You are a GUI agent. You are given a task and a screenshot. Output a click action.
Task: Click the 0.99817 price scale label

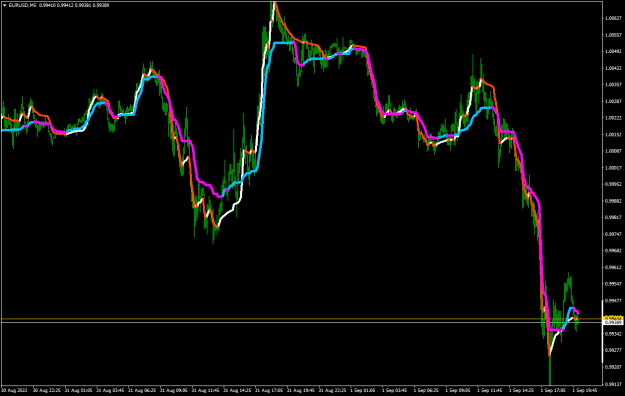coord(613,217)
